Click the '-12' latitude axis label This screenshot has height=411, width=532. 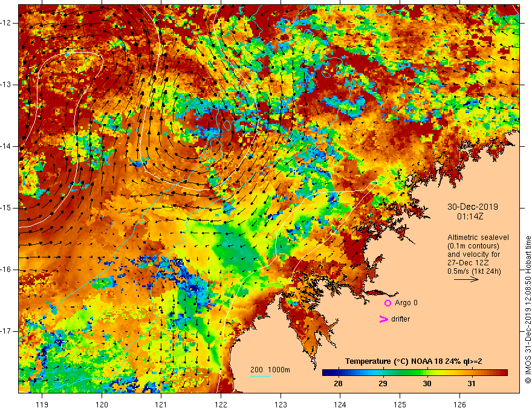[x=6, y=23]
